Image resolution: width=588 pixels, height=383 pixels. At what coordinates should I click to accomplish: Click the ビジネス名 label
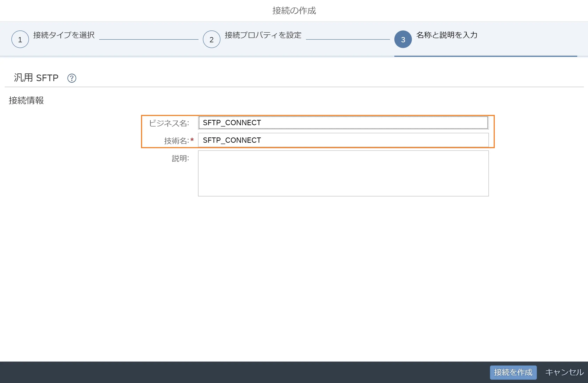coord(169,123)
